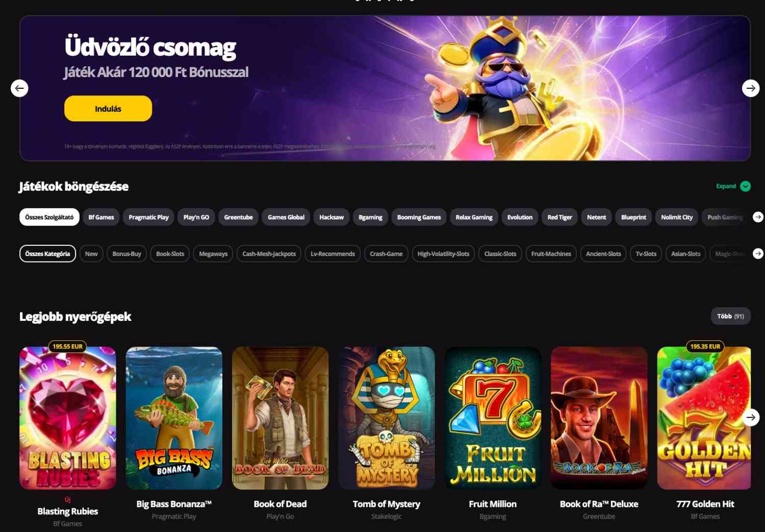Select Összes Szolgáltató provider filter
Viewport: 765px width, 532px height.
49,217
